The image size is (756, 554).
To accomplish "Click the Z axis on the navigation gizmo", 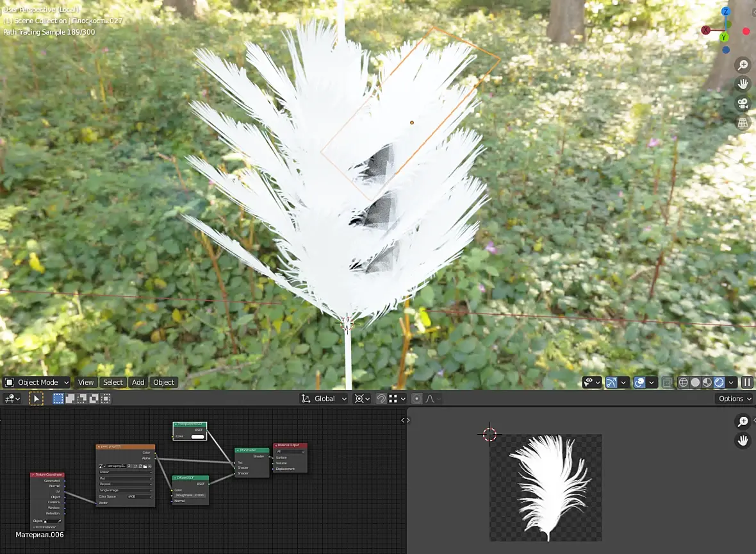I will click(x=726, y=11).
